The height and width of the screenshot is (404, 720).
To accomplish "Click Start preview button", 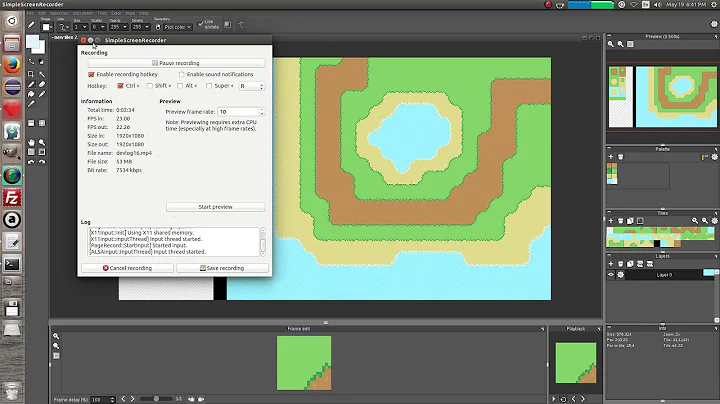I will click(215, 207).
